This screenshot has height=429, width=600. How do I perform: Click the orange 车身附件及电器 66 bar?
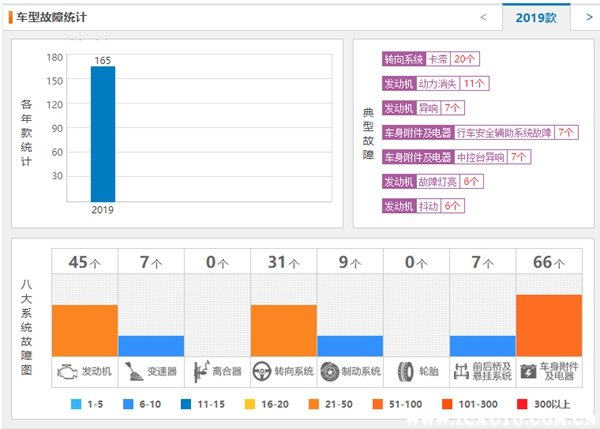[549, 325]
